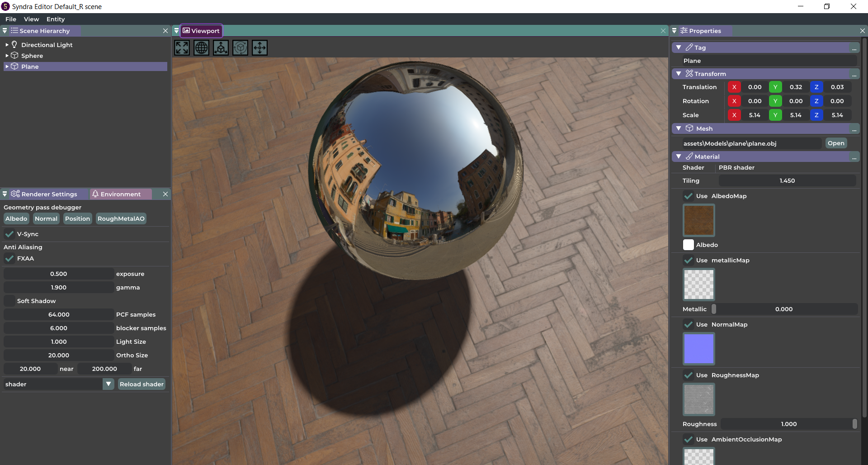
Task: Click the Reload shader button
Action: (142, 384)
